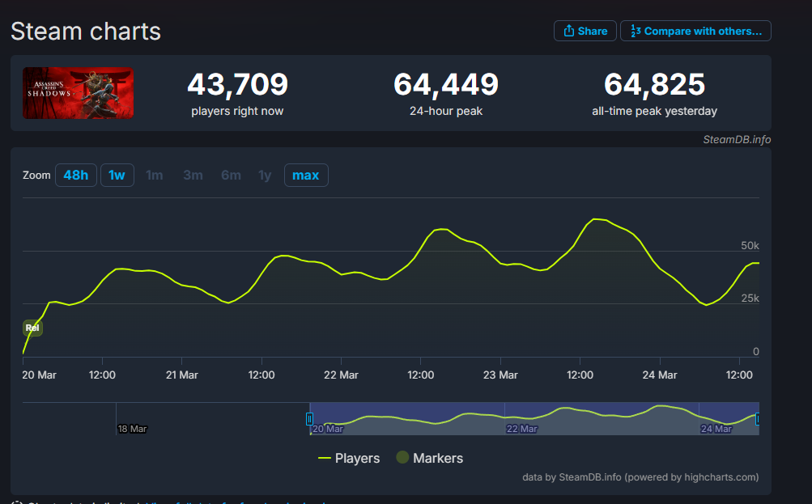Click the Share button
Viewport: 812px width, 504px height.
(585, 31)
